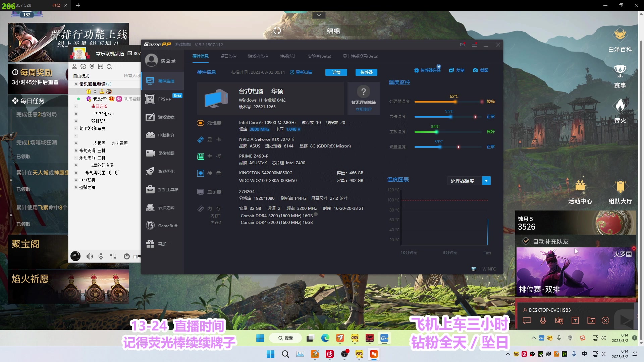
Task: Click HWINFO link at bottom of GamePP
Action: click(484, 269)
